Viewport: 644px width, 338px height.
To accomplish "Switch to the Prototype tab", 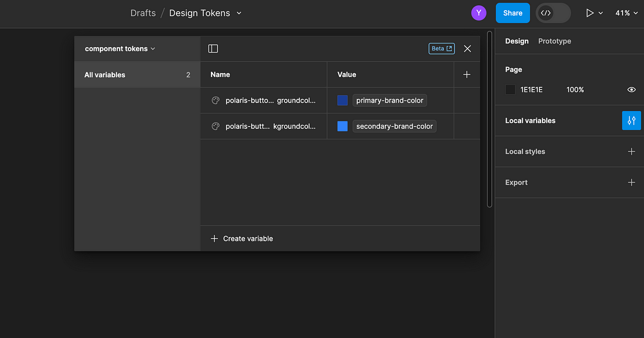I will pos(554,41).
